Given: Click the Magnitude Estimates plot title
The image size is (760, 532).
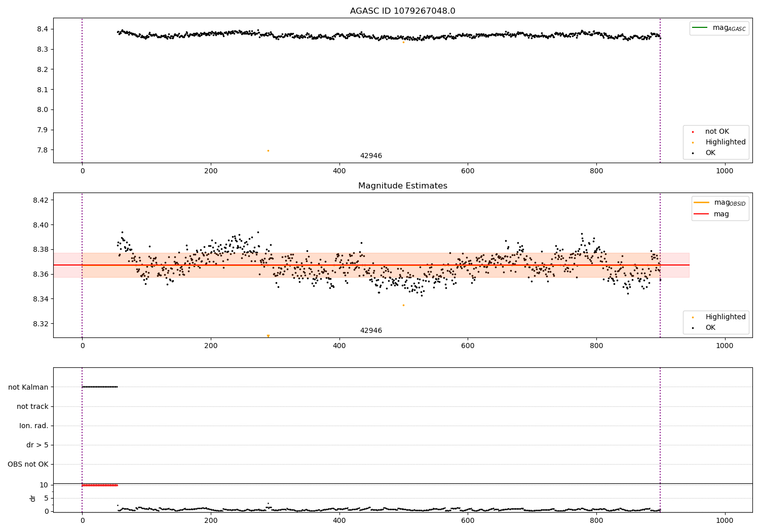Looking at the screenshot, I should [x=402, y=186].
